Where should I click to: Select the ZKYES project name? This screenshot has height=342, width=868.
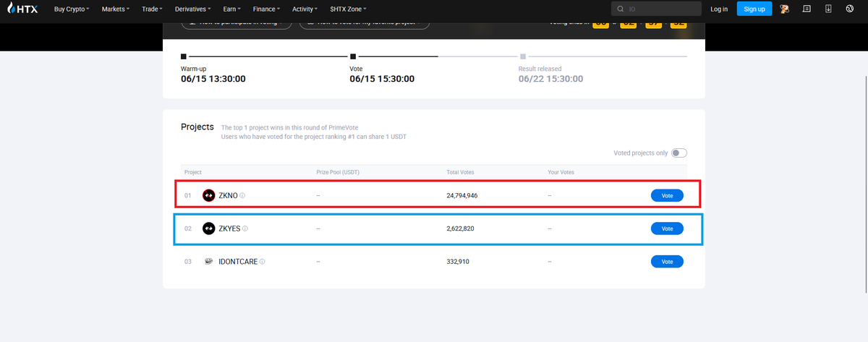pyautogui.click(x=229, y=228)
